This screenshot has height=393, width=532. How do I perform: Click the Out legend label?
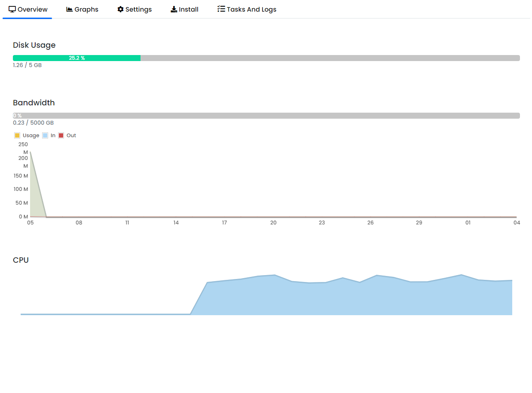pos(71,135)
